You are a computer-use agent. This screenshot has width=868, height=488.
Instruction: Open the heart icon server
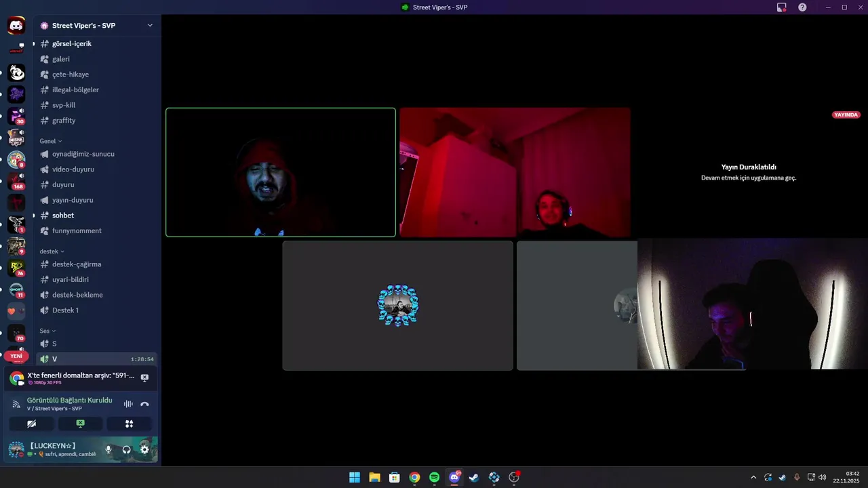click(x=16, y=311)
